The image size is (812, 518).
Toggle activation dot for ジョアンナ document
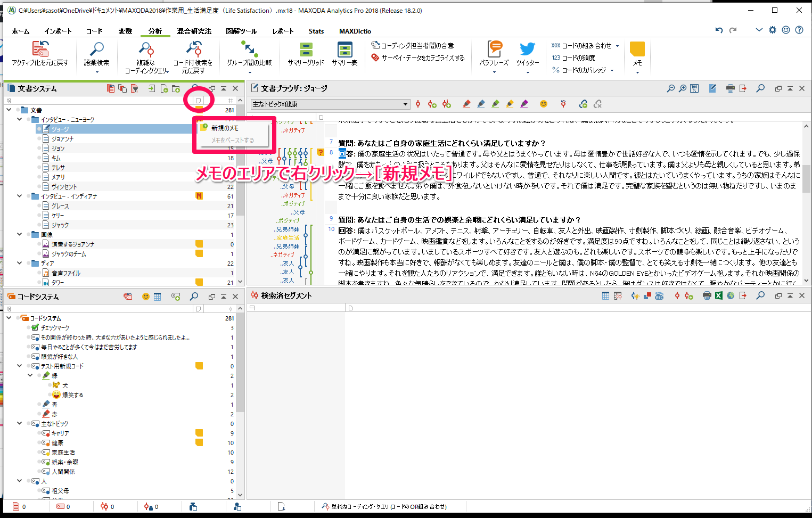tap(39, 138)
